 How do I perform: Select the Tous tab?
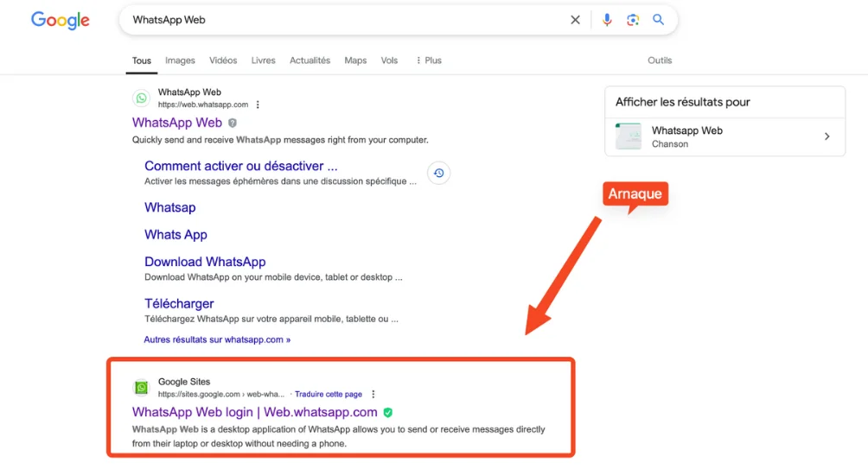141,60
